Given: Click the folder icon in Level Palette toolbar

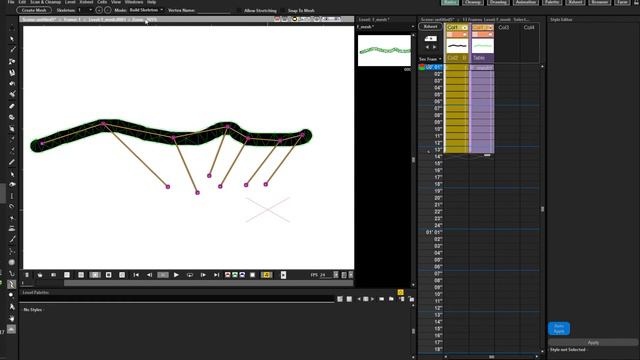Looking at the screenshot, I should tap(391, 299).
